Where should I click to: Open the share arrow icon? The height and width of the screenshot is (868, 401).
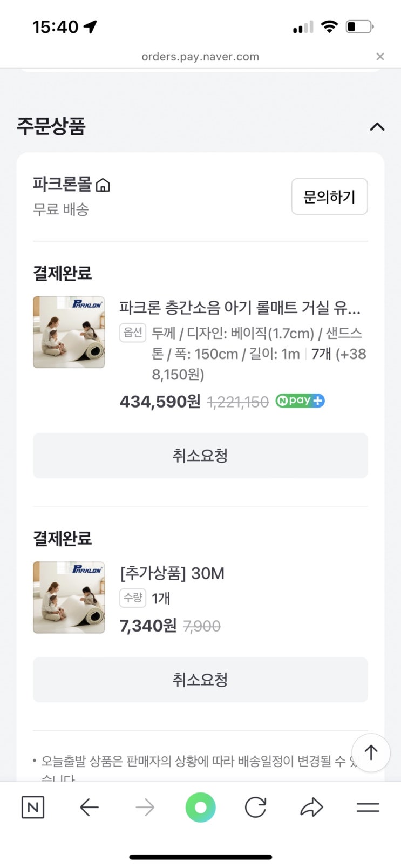tap(311, 807)
